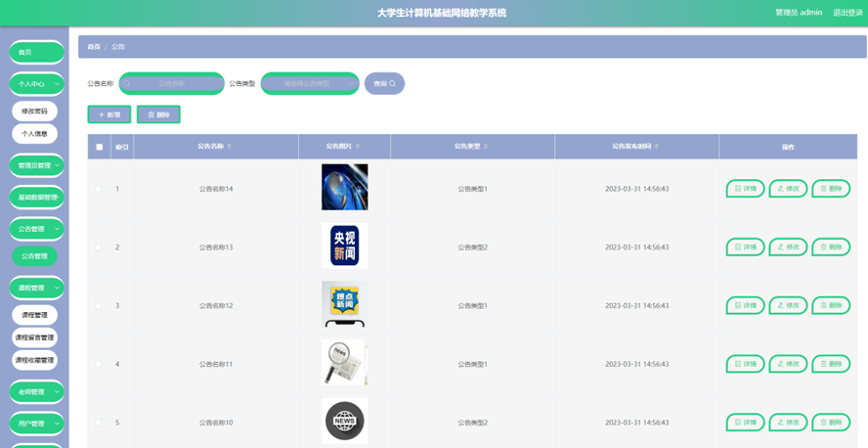Click the 新增 add button

click(109, 114)
